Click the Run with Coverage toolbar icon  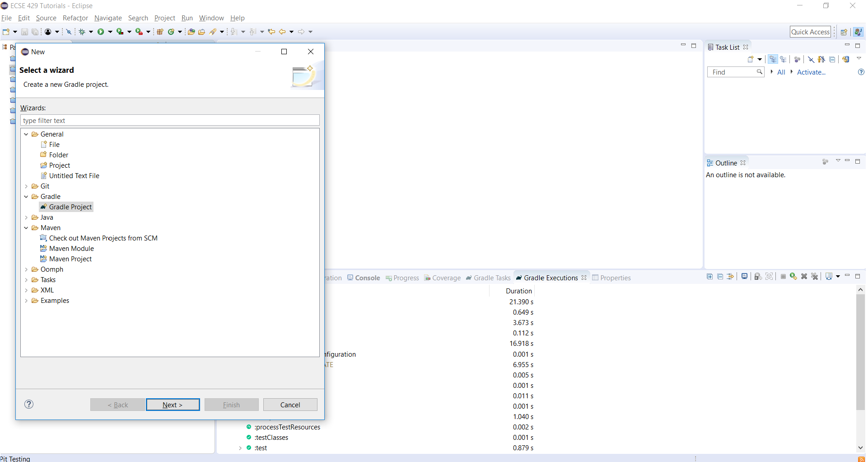(x=120, y=32)
